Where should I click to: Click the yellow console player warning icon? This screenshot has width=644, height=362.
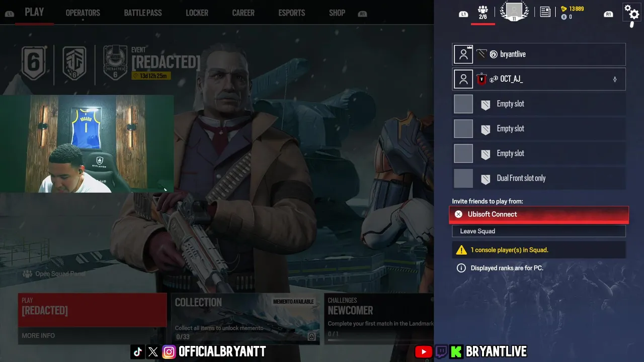[461, 250]
